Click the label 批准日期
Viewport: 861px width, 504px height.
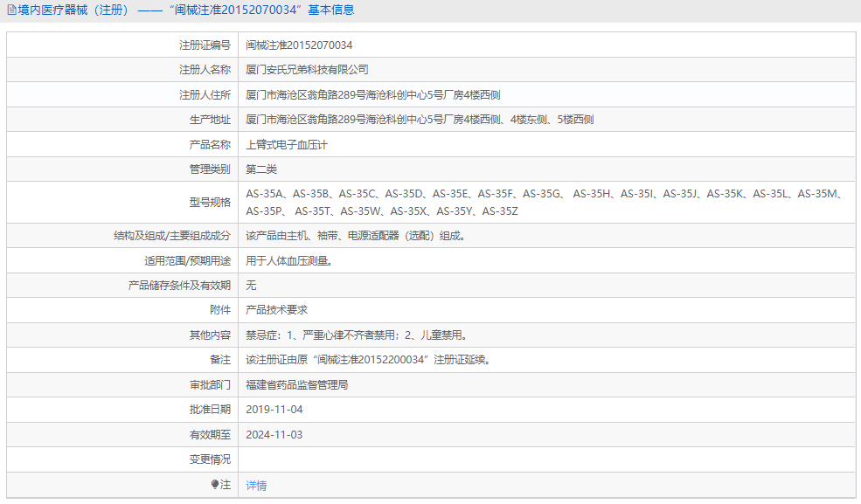pos(210,409)
